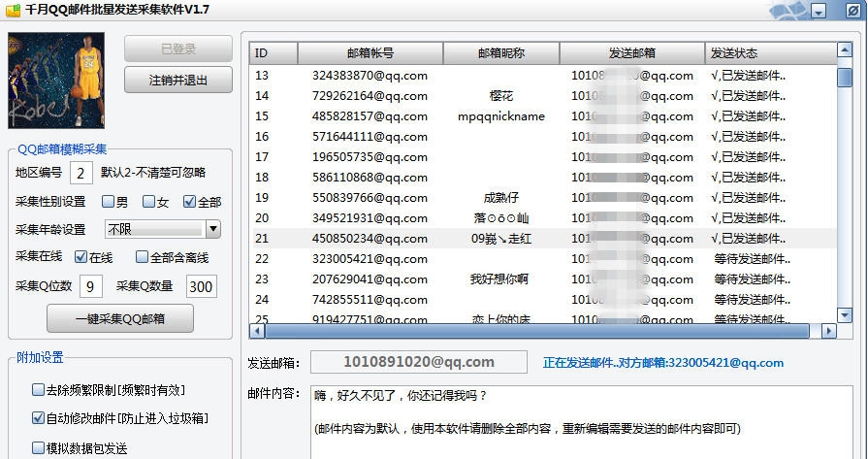
Task: Check the 女 gender checkbox
Action: coord(148,202)
